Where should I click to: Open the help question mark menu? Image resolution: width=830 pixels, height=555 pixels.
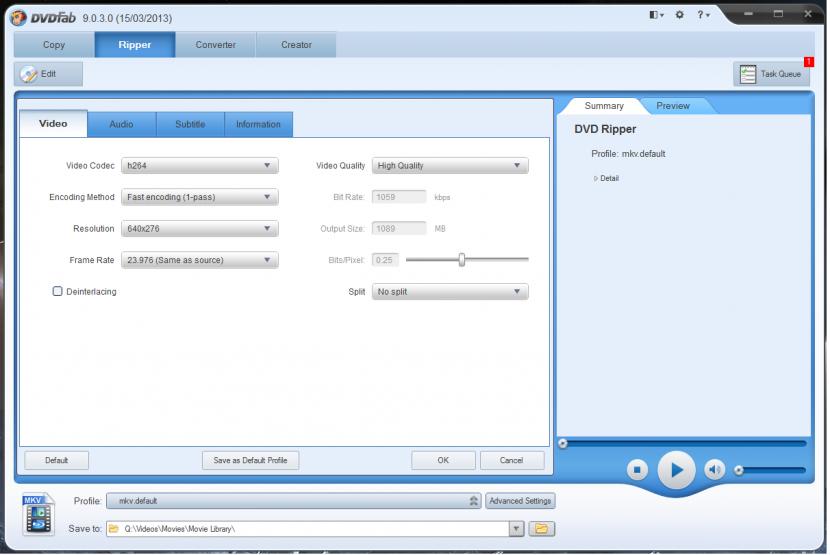(702, 15)
